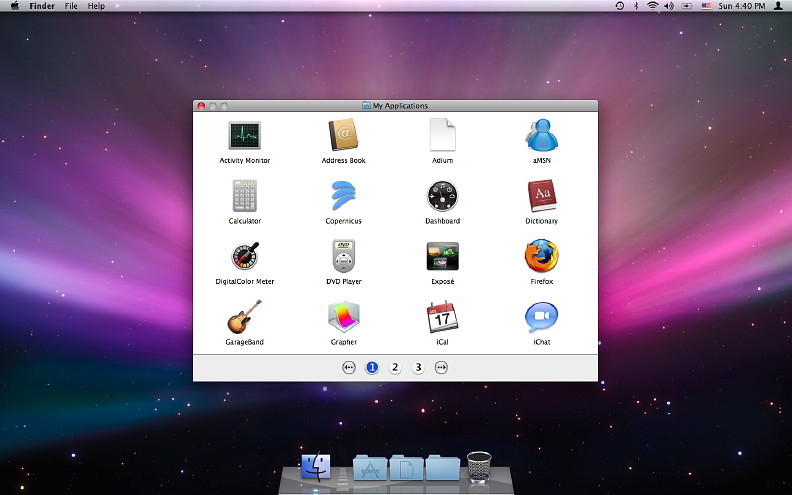Open the Firefox browser icon
Image resolution: width=792 pixels, height=495 pixels.
pos(541,256)
